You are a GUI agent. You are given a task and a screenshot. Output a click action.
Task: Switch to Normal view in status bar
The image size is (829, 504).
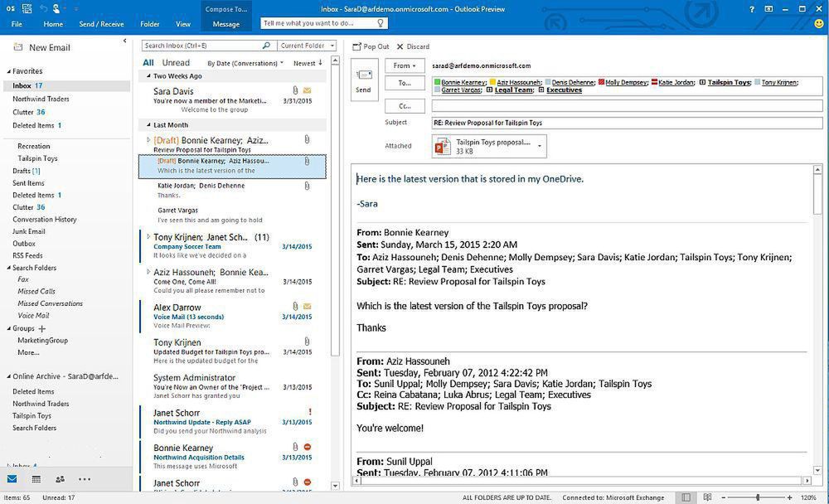[x=686, y=497]
